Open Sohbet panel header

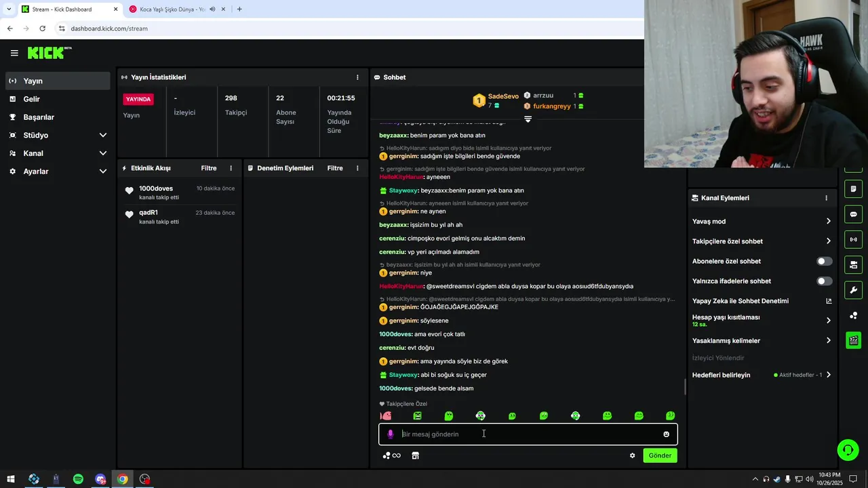(x=395, y=77)
